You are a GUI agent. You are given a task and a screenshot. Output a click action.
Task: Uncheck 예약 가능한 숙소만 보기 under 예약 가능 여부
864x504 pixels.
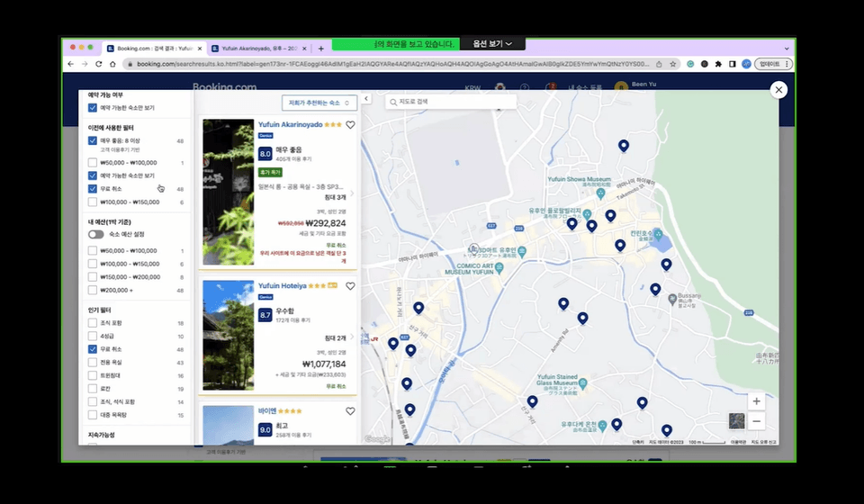tap(93, 108)
